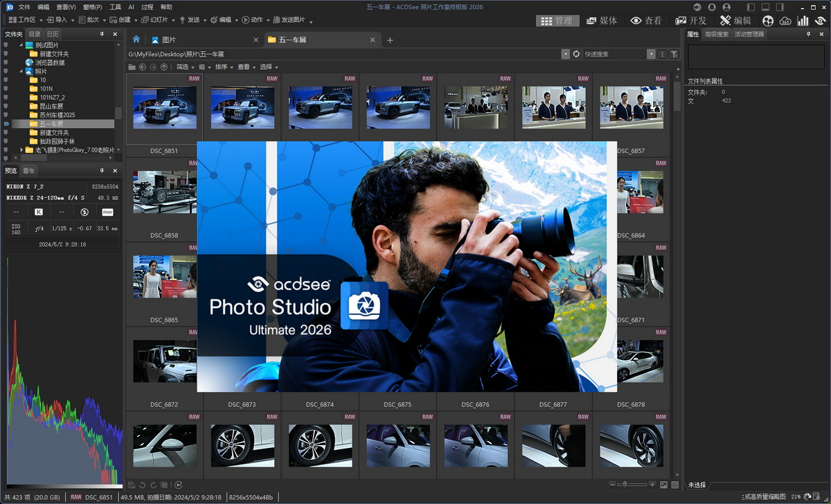831x504 pixels.
Task: Open the 365 cloud mode icon
Action: [x=785, y=21]
